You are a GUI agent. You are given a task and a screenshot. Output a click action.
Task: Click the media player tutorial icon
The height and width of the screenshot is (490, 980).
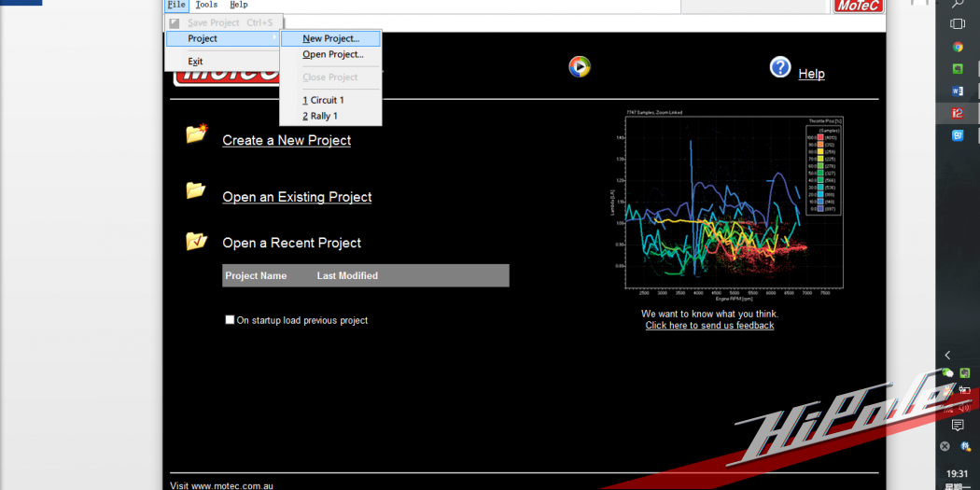click(580, 66)
